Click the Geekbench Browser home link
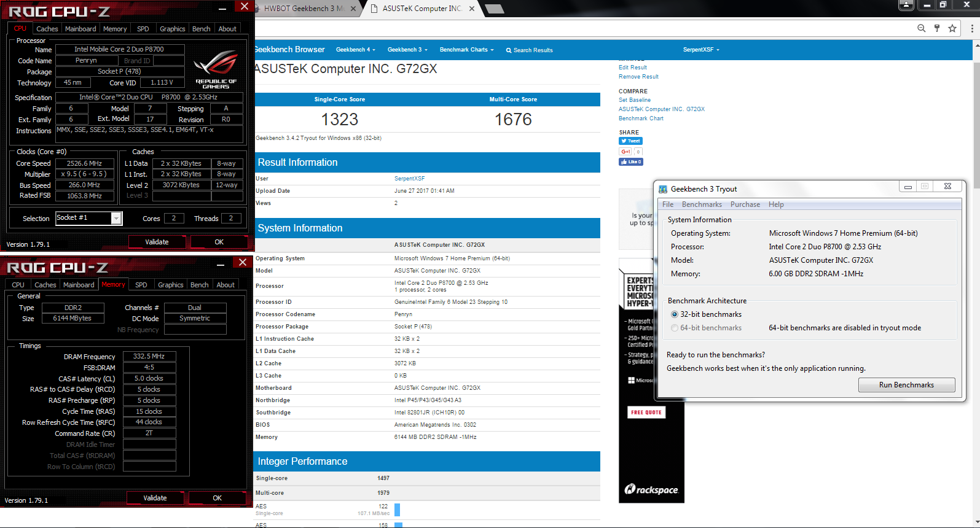The height and width of the screenshot is (528, 980). (289, 50)
